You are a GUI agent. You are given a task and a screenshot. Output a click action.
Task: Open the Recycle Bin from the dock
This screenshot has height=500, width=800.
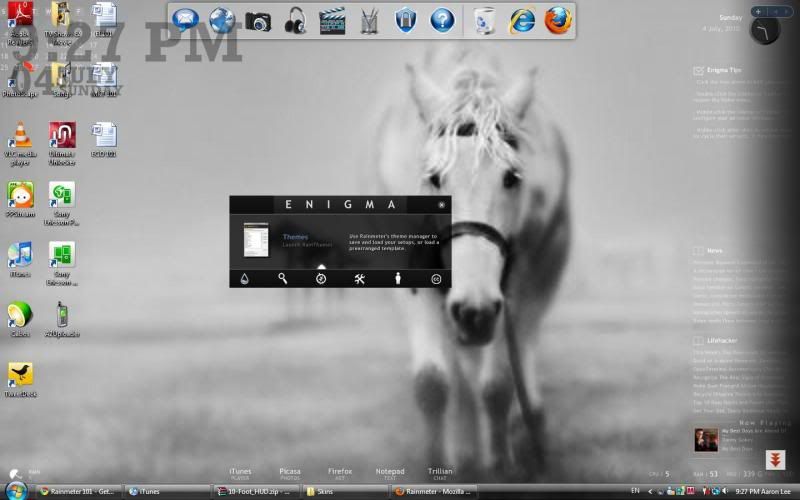tap(484, 20)
